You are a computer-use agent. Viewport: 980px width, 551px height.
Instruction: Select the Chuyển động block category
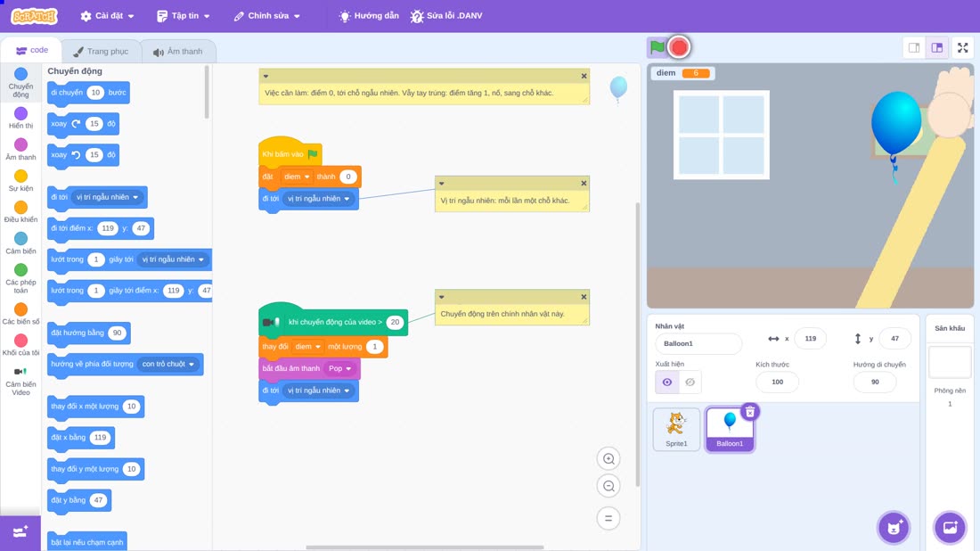click(x=20, y=83)
